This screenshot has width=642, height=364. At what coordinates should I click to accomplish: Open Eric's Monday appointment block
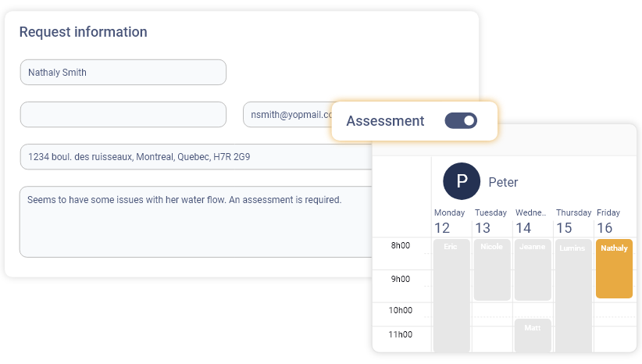coord(451,295)
